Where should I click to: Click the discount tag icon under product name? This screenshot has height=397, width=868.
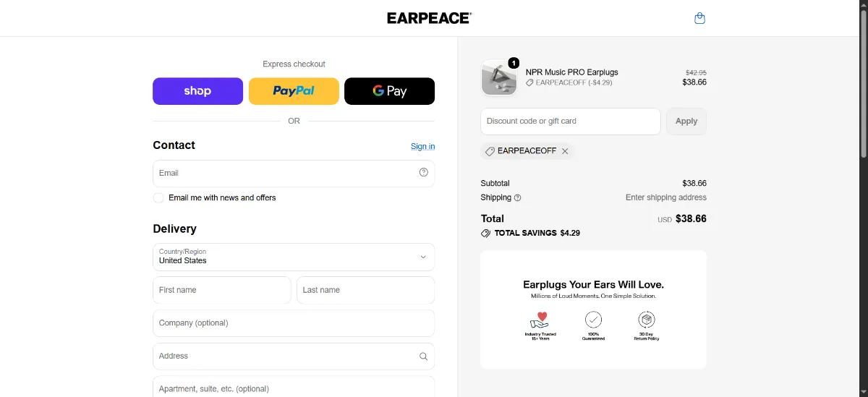pos(529,83)
